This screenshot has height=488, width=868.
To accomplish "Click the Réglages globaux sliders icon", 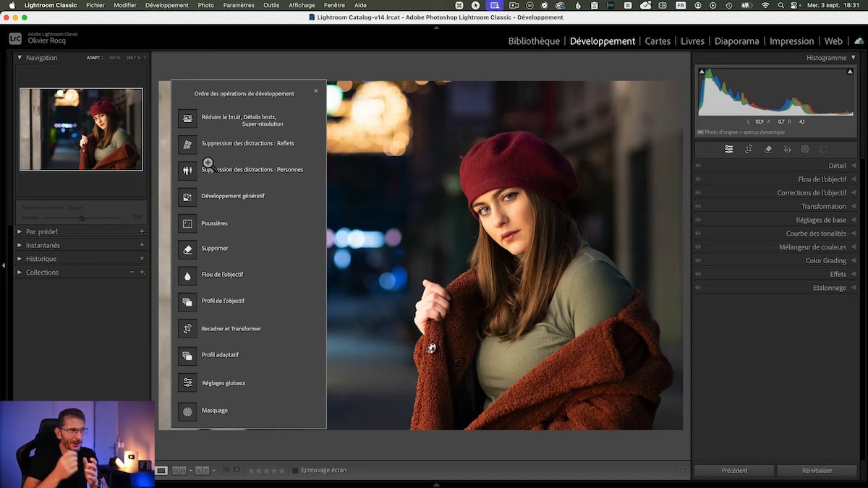I will click(187, 382).
